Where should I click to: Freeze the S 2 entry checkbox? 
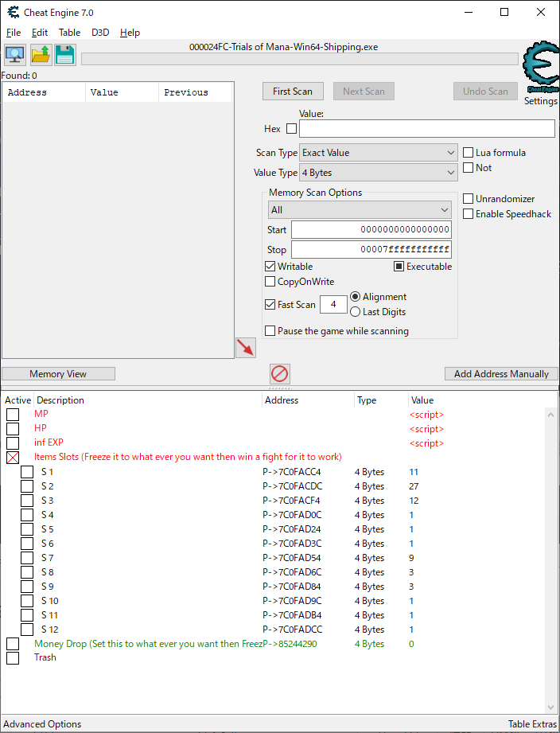[x=27, y=486]
